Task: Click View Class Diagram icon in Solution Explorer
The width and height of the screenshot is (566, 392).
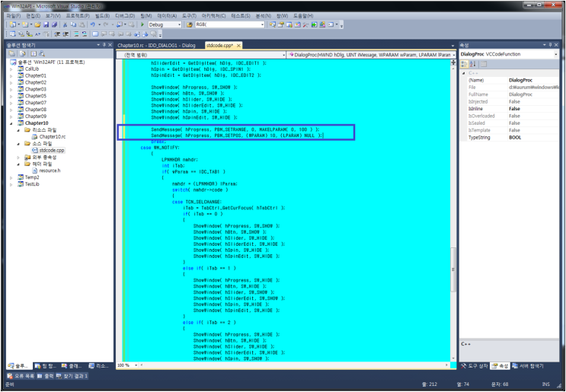Action: 42,53
